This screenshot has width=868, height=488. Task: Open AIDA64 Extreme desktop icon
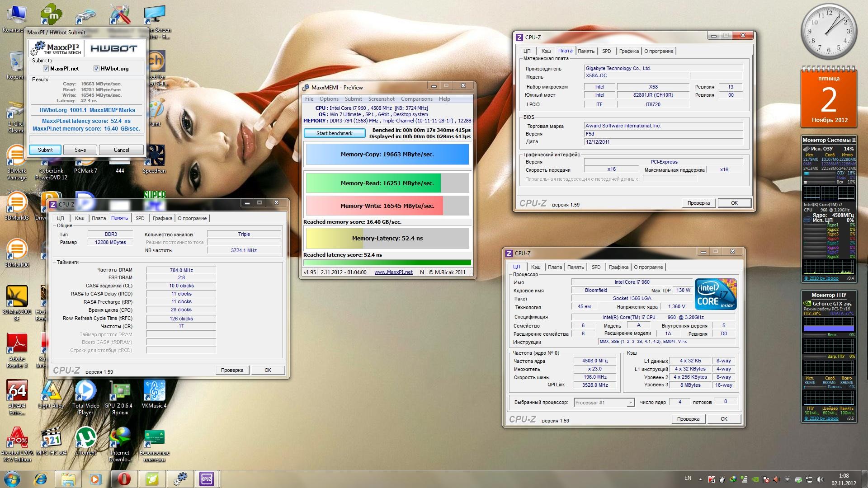[17, 398]
